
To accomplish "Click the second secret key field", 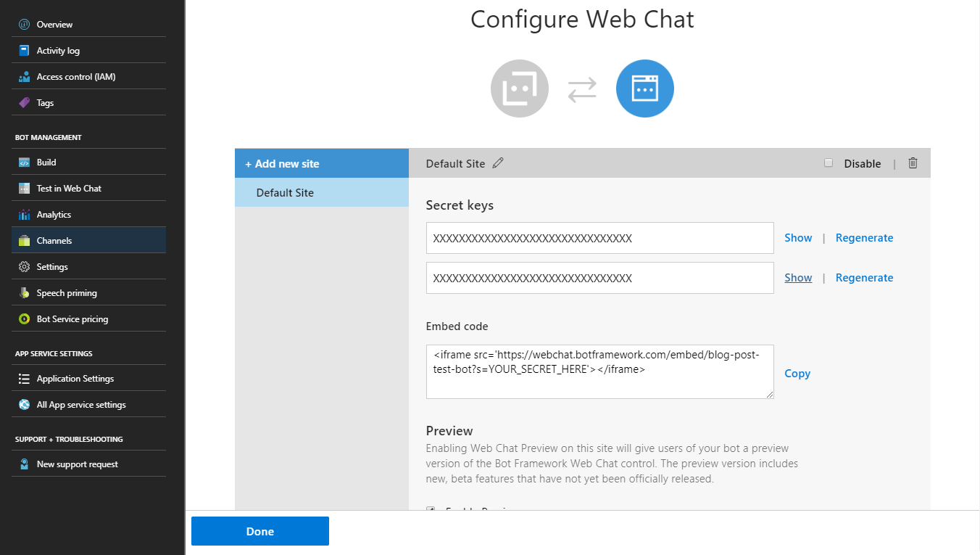I will coord(600,278).
